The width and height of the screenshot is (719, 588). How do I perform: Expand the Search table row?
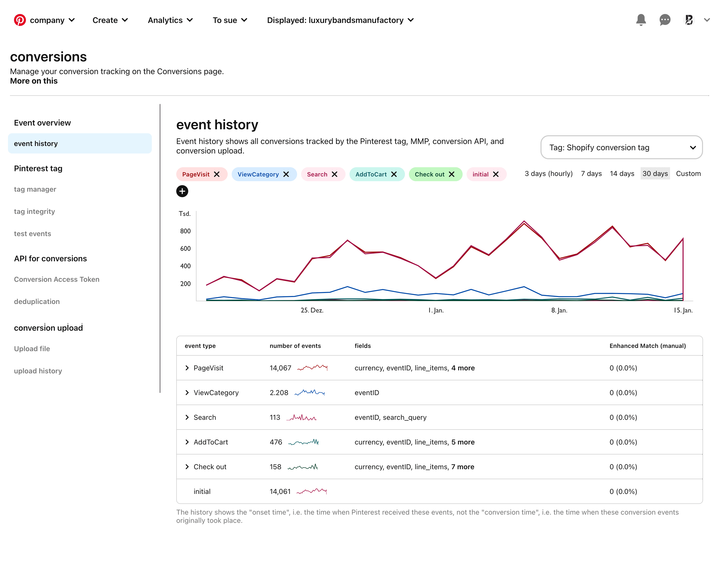click(x=187, y=418)
